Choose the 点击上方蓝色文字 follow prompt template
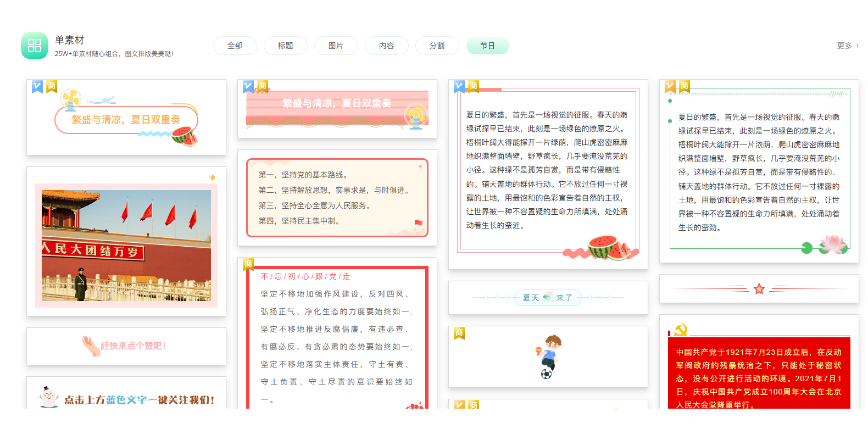 126,393
